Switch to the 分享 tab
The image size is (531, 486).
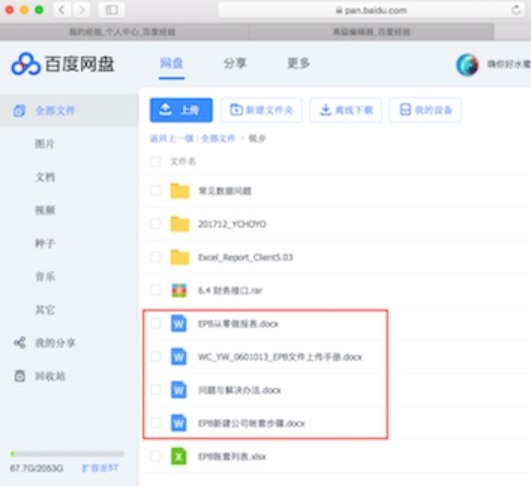[x=235, y=63]
